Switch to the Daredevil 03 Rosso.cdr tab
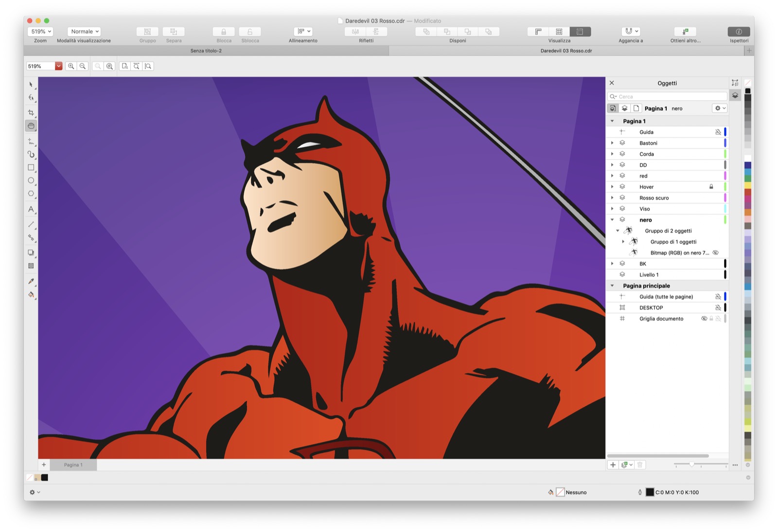Image resolution: width=778 pixels, height=532 pixels. coord(566,51)
